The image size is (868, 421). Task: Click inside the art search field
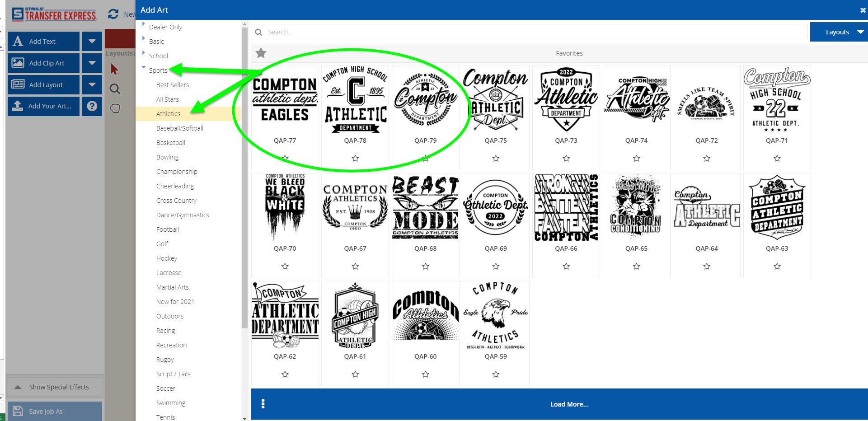[x=407, y=32]
